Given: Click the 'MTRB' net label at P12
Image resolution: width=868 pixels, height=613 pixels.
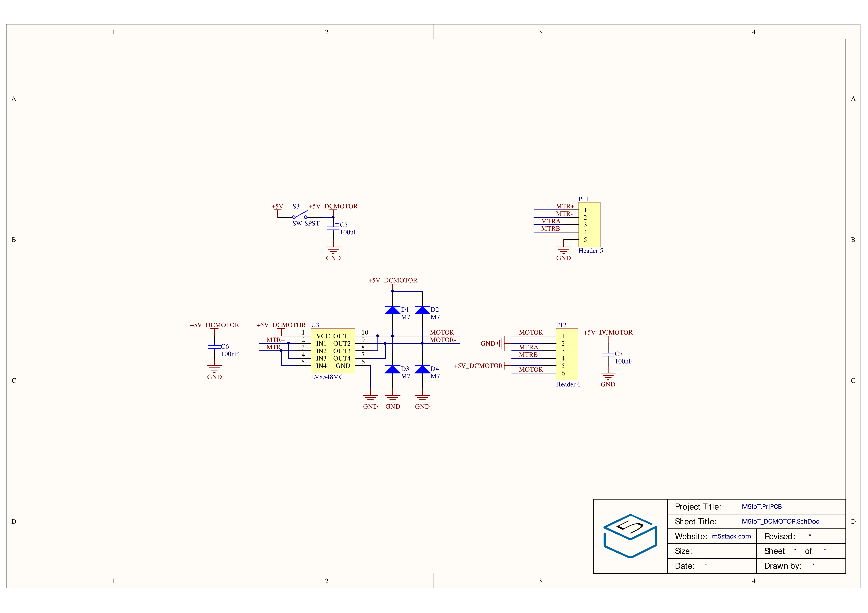Looking at the screenshot, I should click(x=528, y=355).
